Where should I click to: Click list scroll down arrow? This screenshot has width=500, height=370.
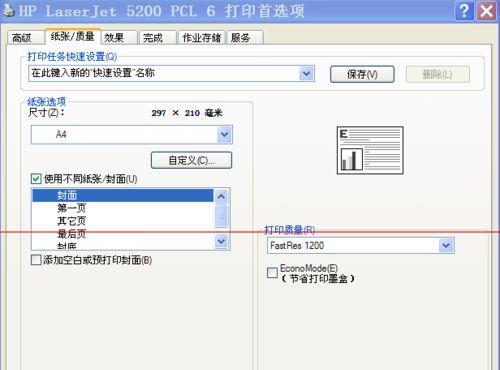point(222,241)
